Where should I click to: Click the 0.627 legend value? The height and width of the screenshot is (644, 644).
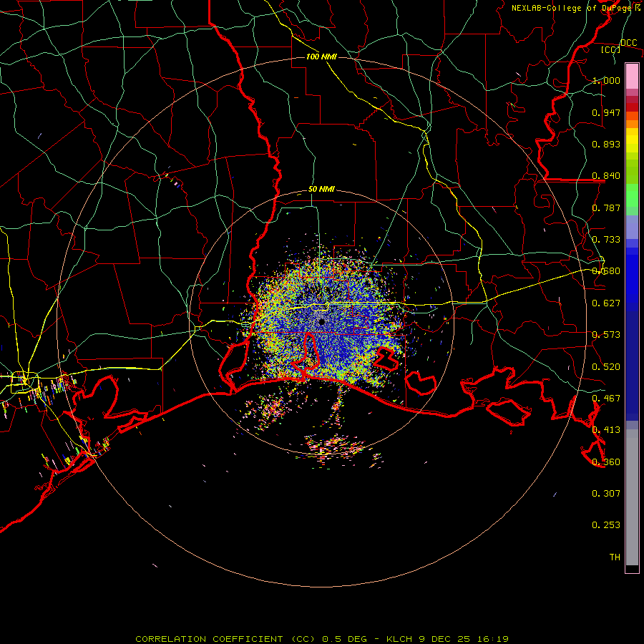[x=606, y=303]
